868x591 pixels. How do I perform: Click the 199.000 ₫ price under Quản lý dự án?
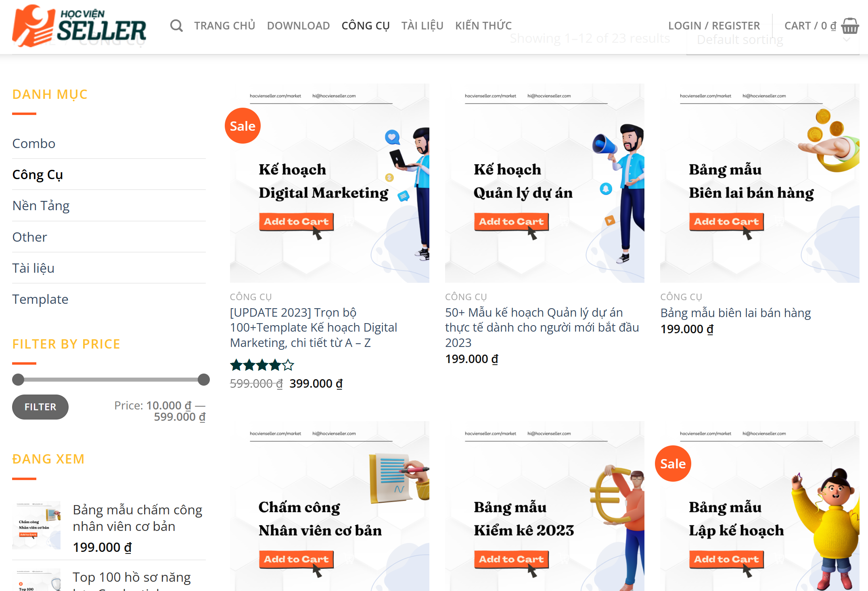pos(472,359)
